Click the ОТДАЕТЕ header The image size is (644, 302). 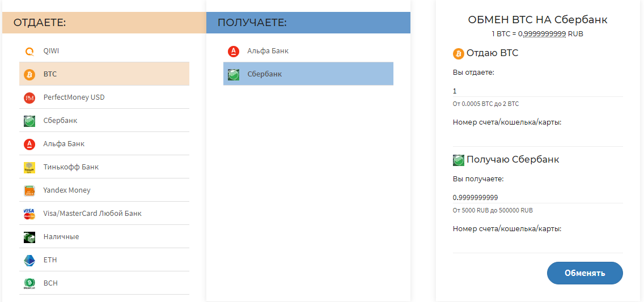point(104,23)
